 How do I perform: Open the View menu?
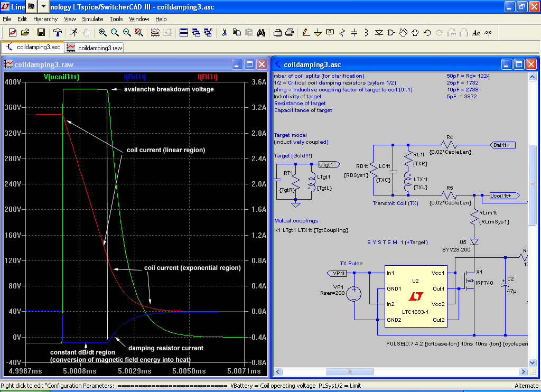point(70,19)
